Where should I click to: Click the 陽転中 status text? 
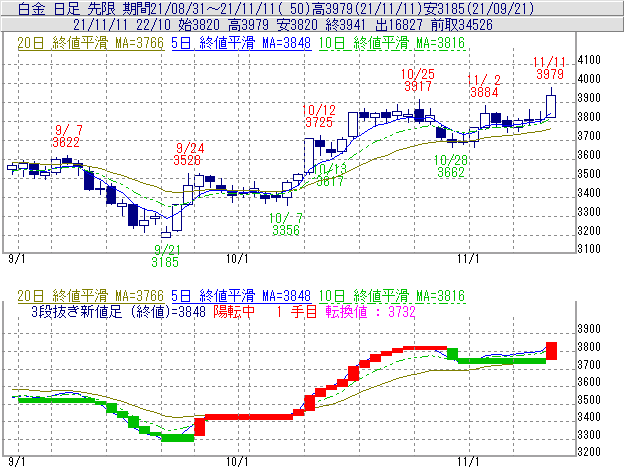tap(234, 311)
